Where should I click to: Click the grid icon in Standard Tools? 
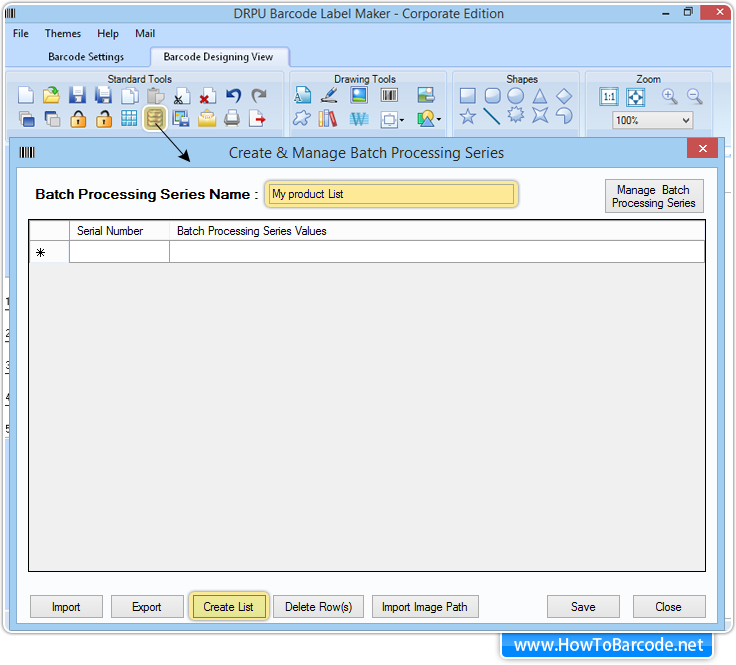[129, 119]
